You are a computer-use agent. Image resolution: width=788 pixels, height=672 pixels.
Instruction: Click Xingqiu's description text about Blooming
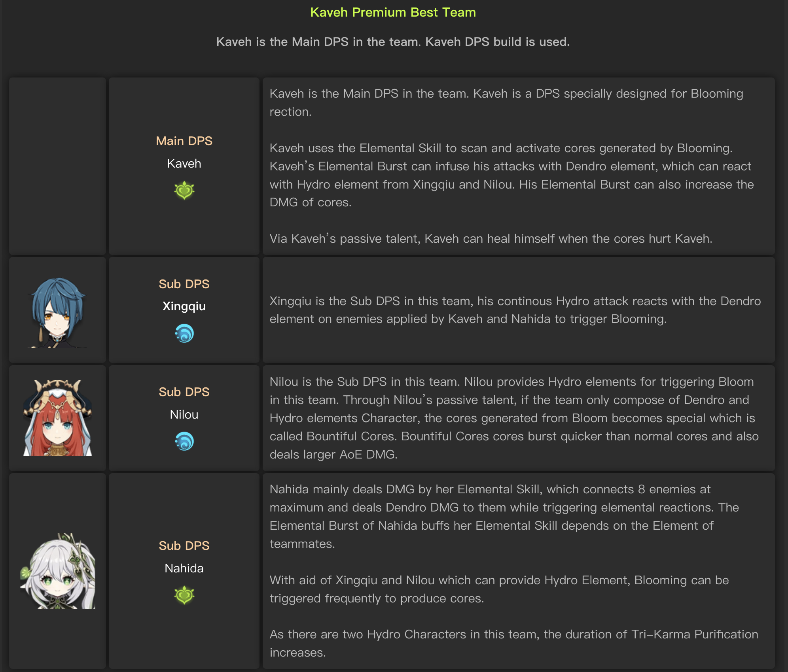coord(514,310)
